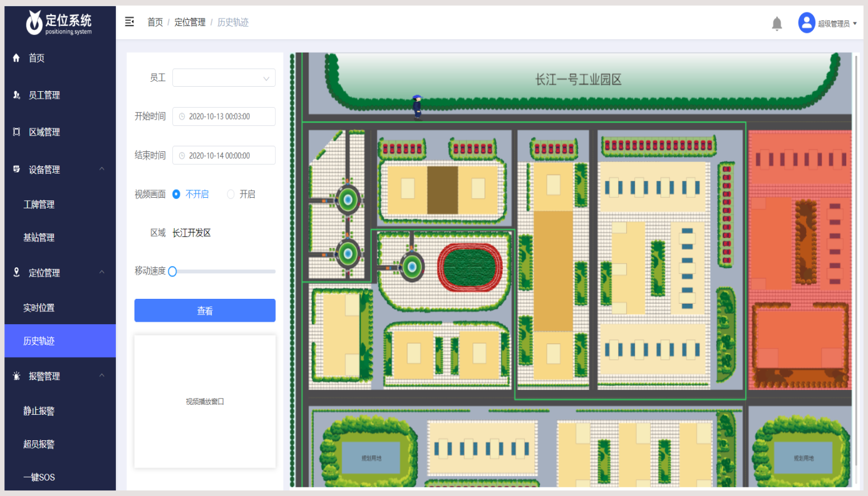Click the 移动速度 slider handle

(x=172, y=271)
